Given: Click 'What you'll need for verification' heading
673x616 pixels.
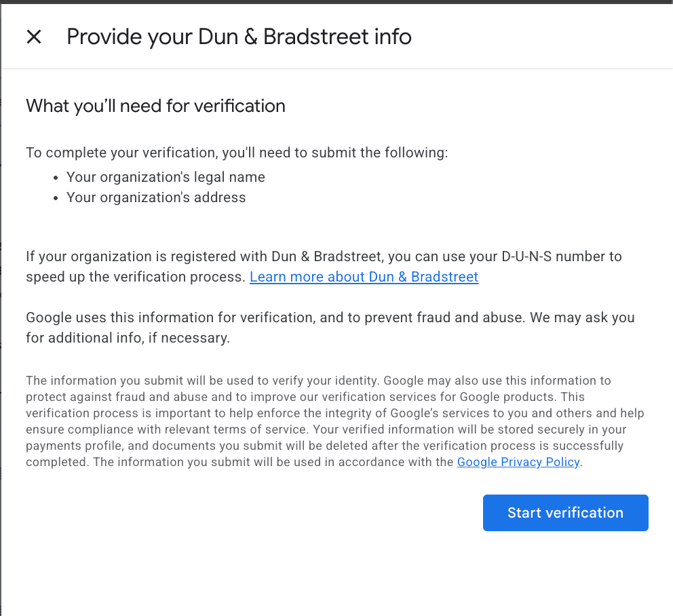Looking at the screenshot, I should (x=155, y=106).
